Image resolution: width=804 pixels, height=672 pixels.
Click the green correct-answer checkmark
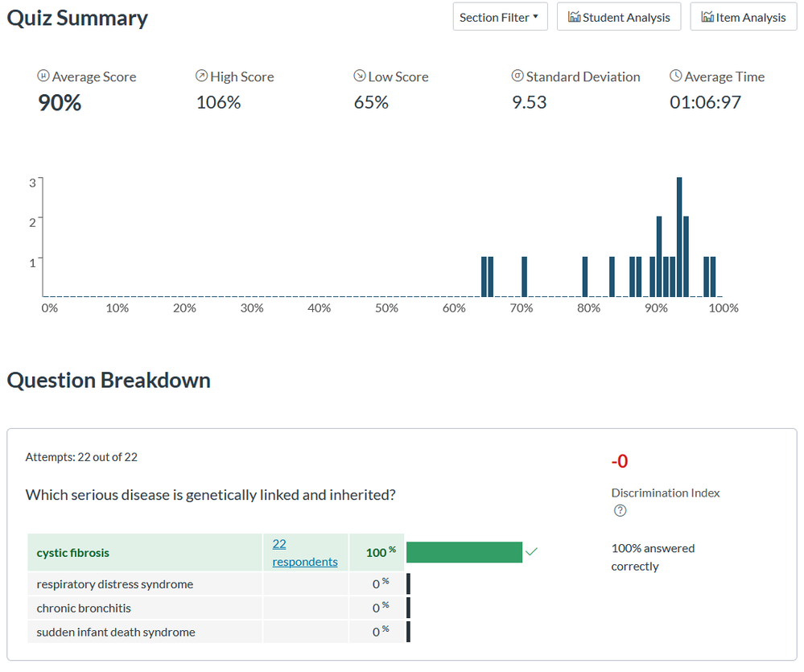pos(531,552)
